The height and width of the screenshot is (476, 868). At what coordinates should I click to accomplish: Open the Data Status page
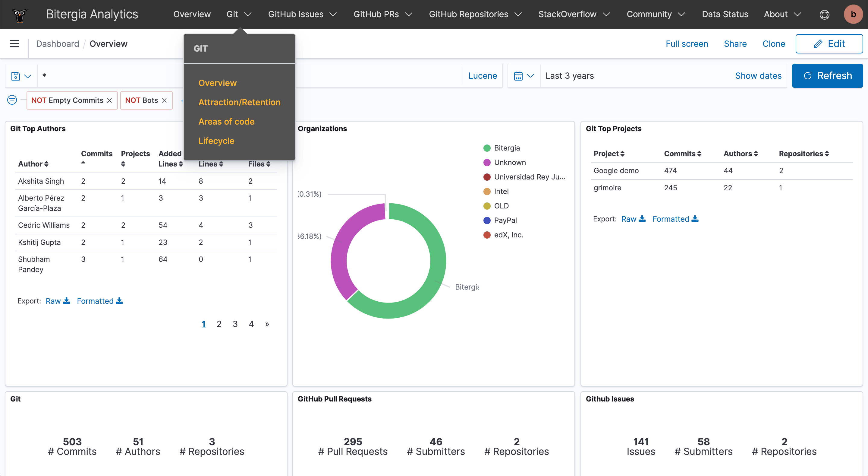pos(725,14)
